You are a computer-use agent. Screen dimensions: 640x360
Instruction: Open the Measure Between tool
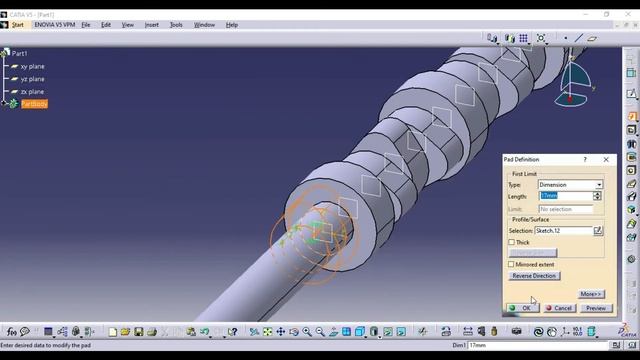(x=468, y=331)
